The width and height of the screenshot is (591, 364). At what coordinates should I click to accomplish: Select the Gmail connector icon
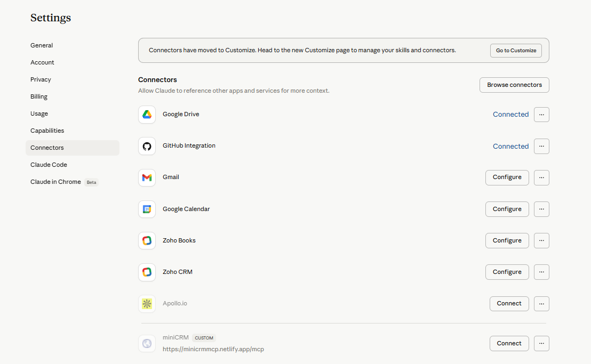(147, 177)
